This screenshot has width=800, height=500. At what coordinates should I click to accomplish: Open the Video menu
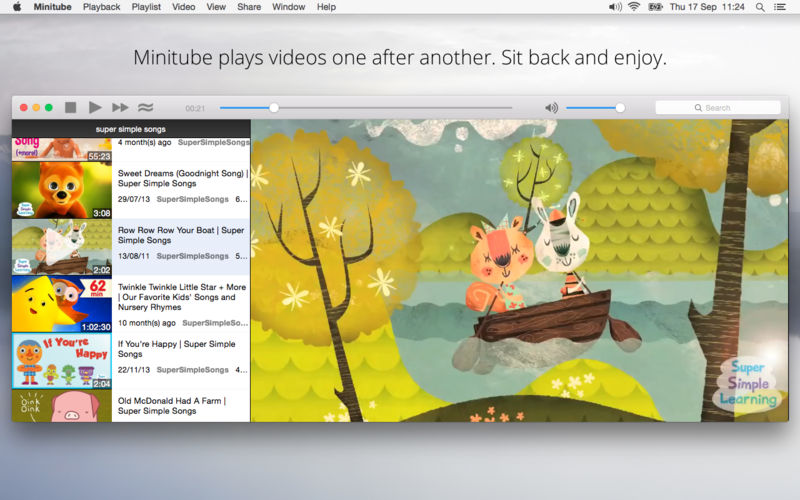(183, 7)
